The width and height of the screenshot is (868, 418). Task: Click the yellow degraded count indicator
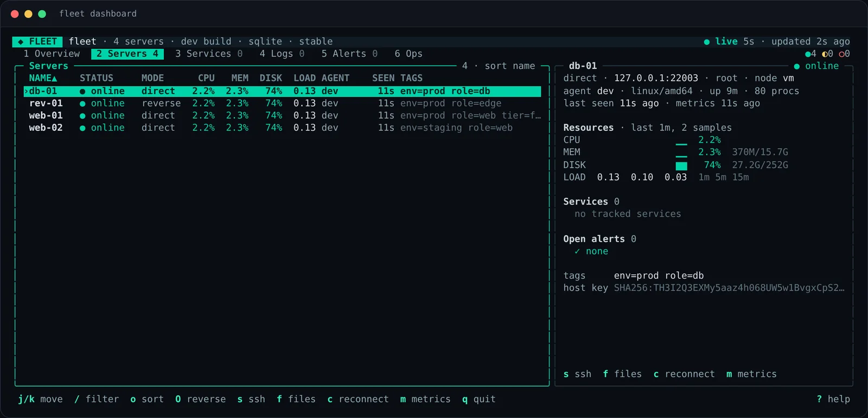tap(827, 54)
